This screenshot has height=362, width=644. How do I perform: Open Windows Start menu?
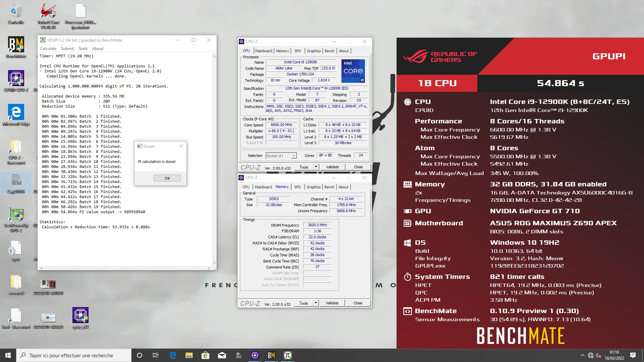pos(8,355)
